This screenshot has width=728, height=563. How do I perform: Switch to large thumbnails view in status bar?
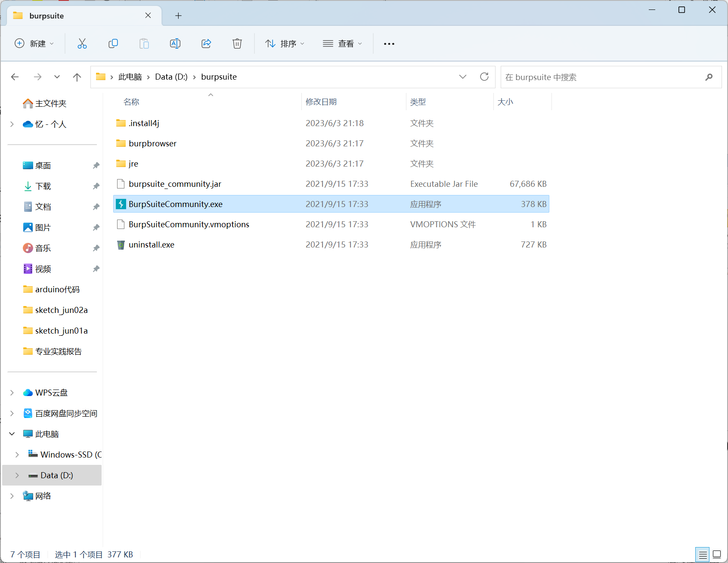(717, 555)
